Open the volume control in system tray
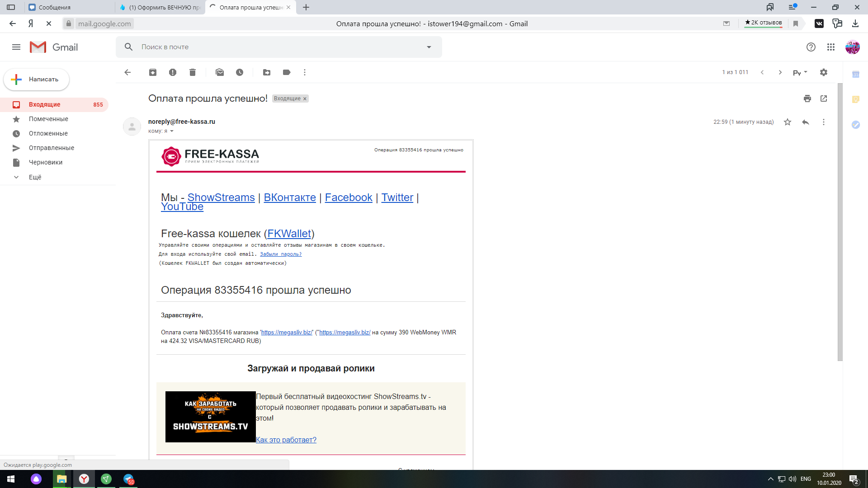Screen dimensions: 868x488 [793, 479]
